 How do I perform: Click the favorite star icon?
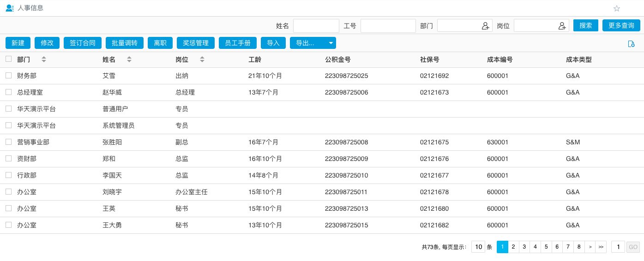click(617, 8)
